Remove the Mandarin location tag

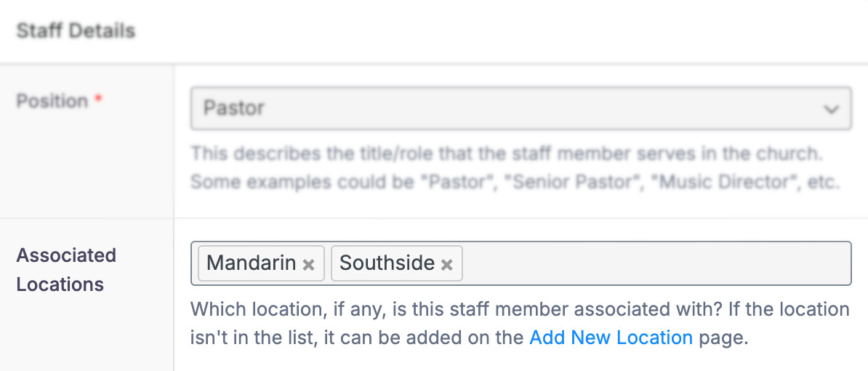(x=308, y=264)
